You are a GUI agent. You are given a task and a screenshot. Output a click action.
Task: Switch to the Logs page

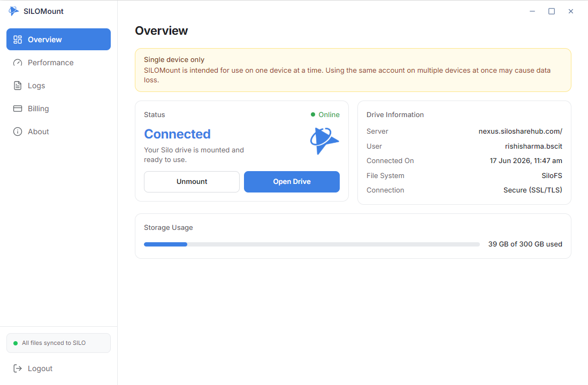pos(58,86)
